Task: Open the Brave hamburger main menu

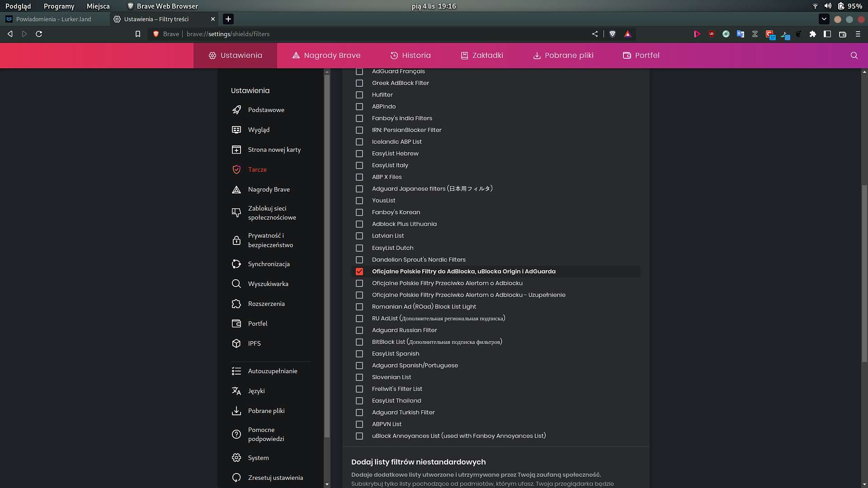Action: point(858,34)
